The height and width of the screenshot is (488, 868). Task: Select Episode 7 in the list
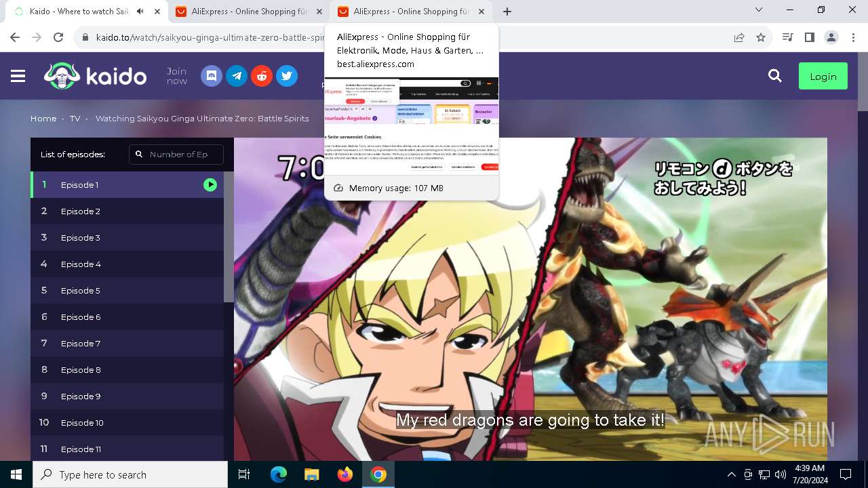click(127, 343)
